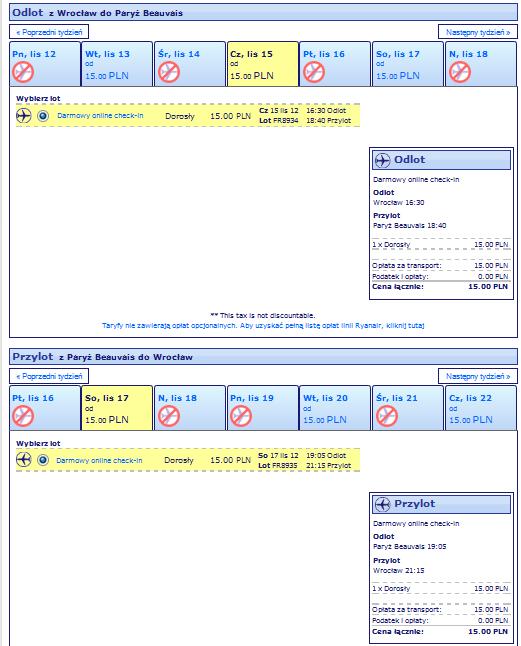Click 'This tax is not discountable' note
Screen dimensions: 521x646
click(x=262, y=316)
